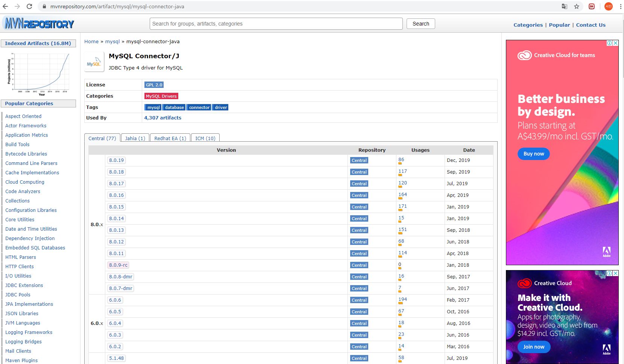624x364 pixels.
Task: Switch to the Redhat EA (1) tab
Action: pyautogui.click(x=170, y=138)
